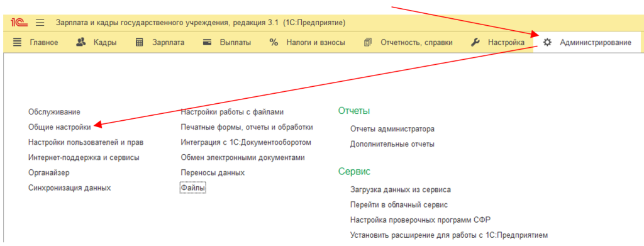
Task: Click the Сервис group heading
Action: [x=355, y=172]
